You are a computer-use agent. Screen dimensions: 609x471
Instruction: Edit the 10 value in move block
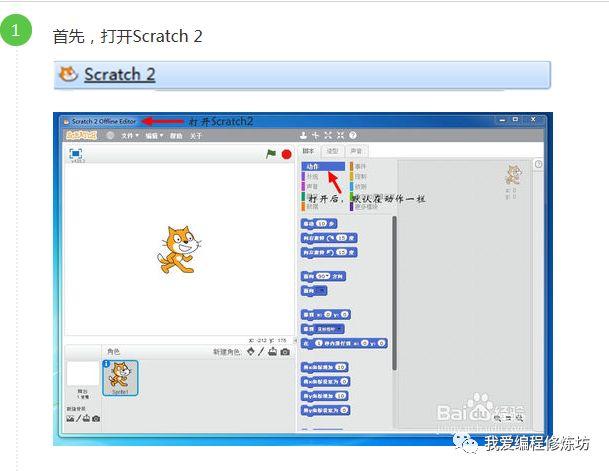[322, 224]
